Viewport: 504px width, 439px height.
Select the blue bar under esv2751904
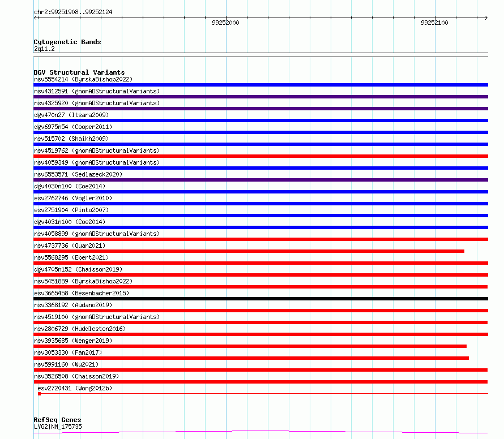(x=260, y=216)
